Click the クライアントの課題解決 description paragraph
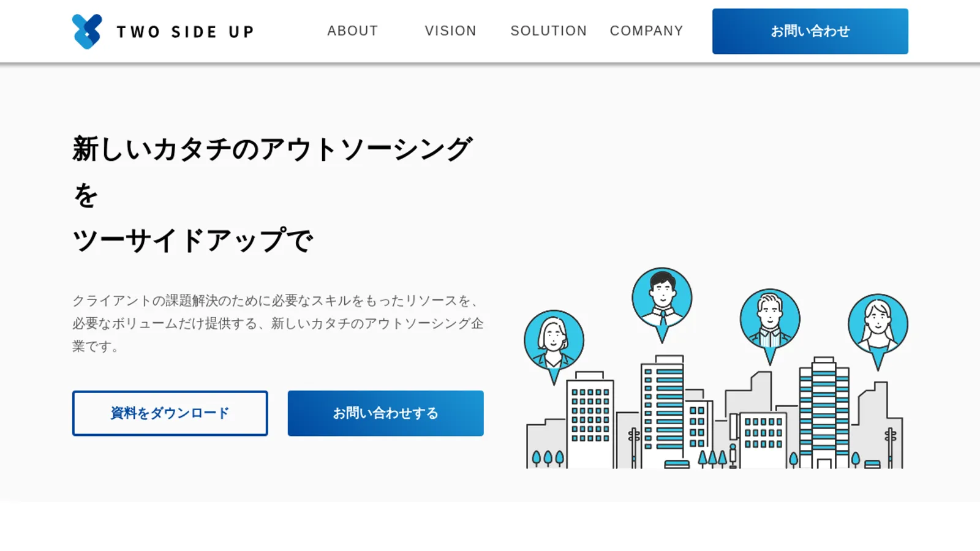This screenshot has width=980, height=551. (x=278, y=323)
